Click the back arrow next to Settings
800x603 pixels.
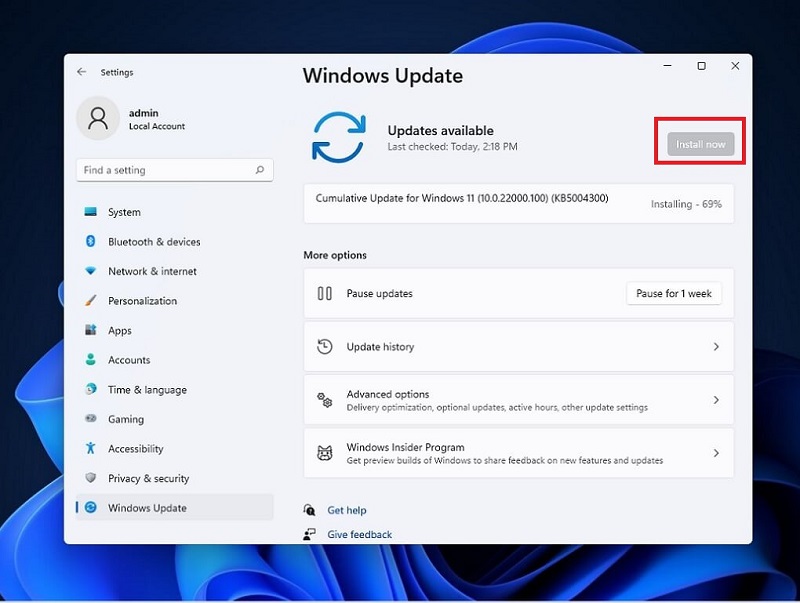(x=82, y=72)
